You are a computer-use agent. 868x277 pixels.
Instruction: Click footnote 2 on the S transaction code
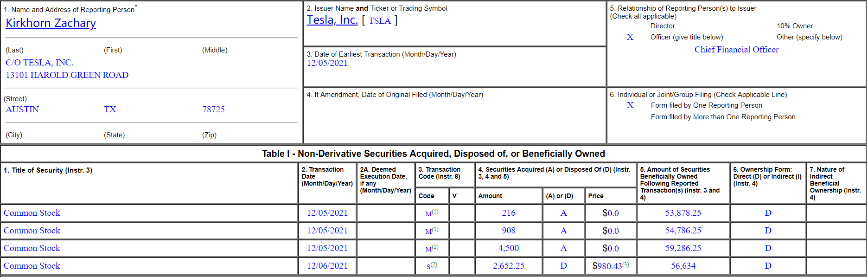pyautogui.click(x=434, y=264)
